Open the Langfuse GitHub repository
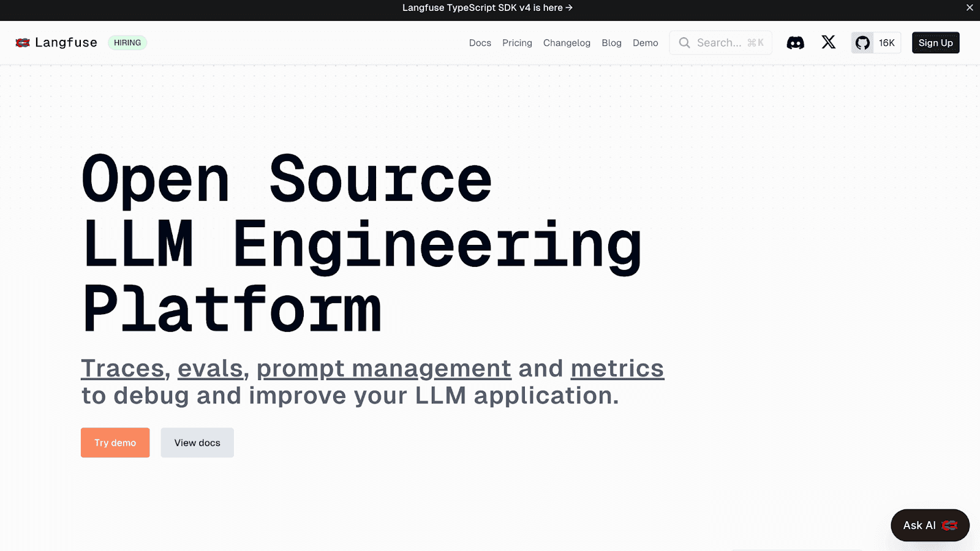 pyautogui.click(x=862, y=42)
